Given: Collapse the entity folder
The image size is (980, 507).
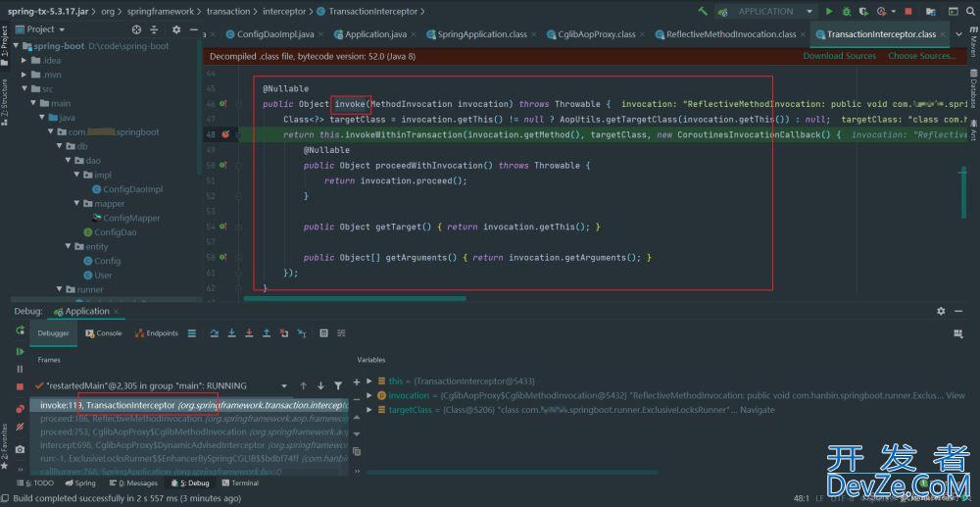Looking at the screenshot, I should 67,247.
